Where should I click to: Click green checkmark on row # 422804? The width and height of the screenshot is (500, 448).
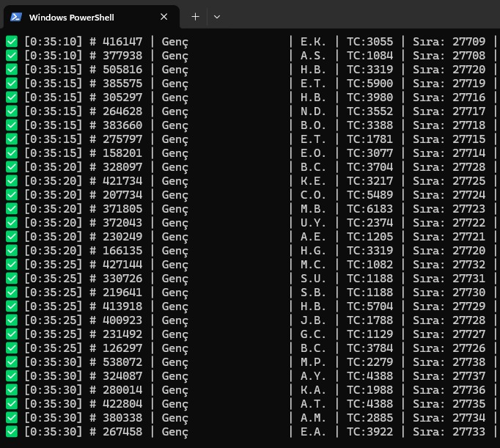[x=12, y=404]
